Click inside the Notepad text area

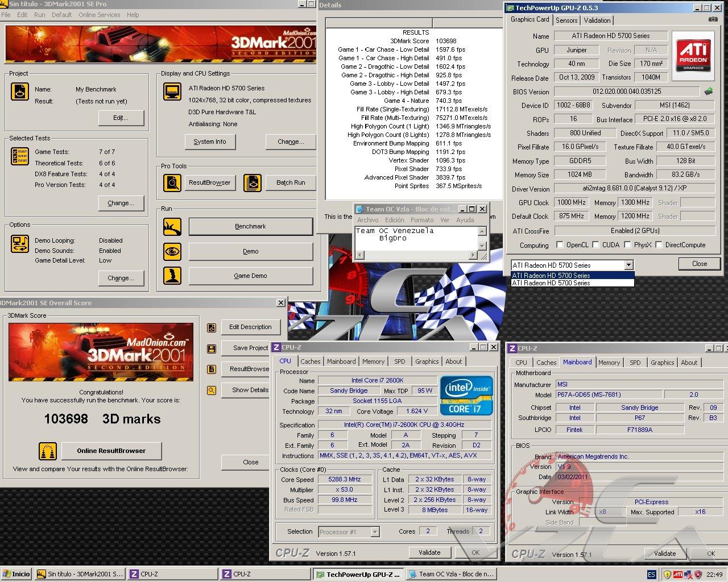coord(416,238)
